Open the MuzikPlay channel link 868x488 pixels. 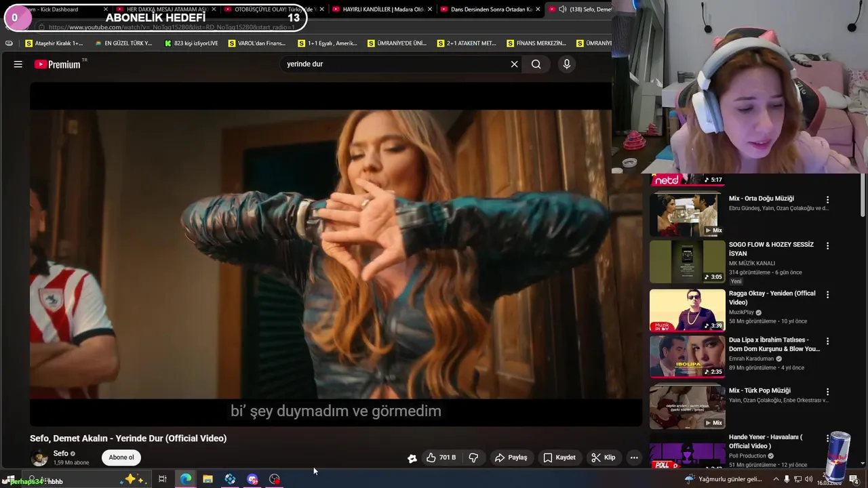[x=741, y=312]
